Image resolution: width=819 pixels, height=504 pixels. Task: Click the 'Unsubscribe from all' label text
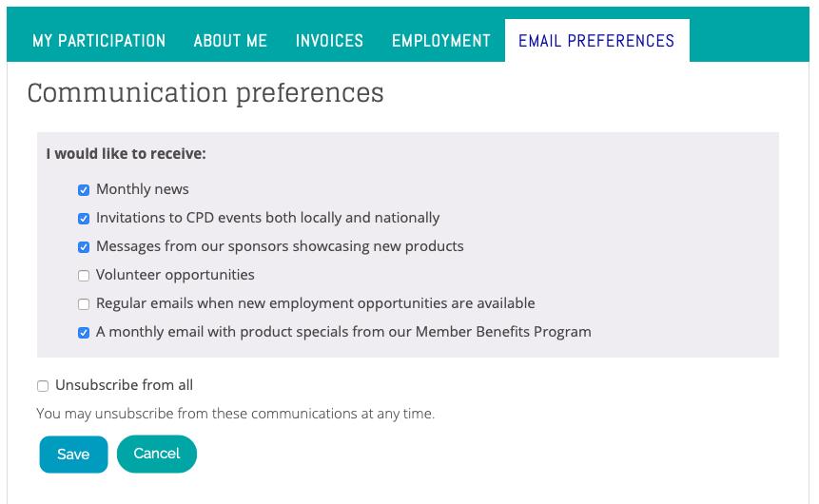[125, 385]
